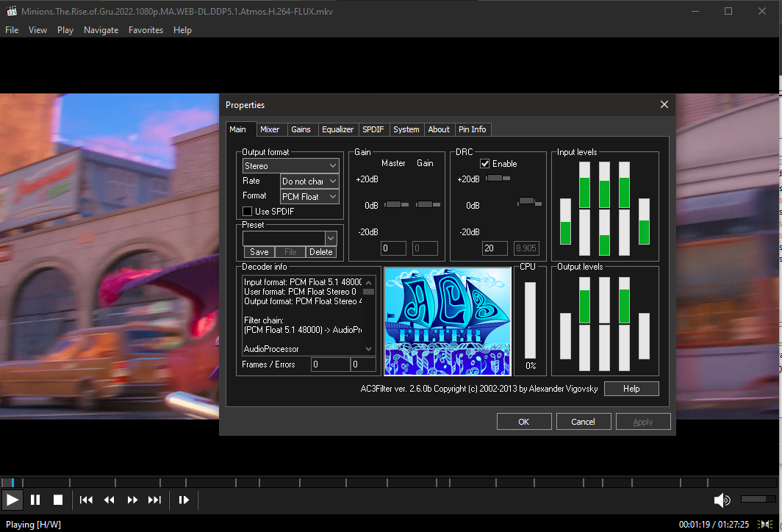This screenshot has width=782, height=532.
Task: Click the Play button
Action: (12, 500)
